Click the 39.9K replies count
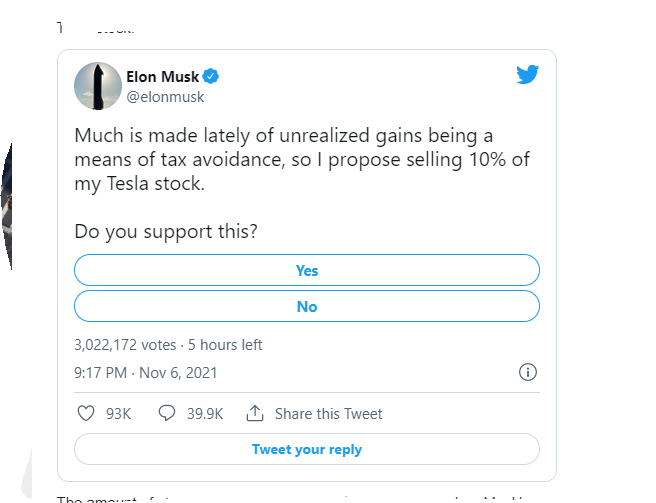 (x=204, y=413)
